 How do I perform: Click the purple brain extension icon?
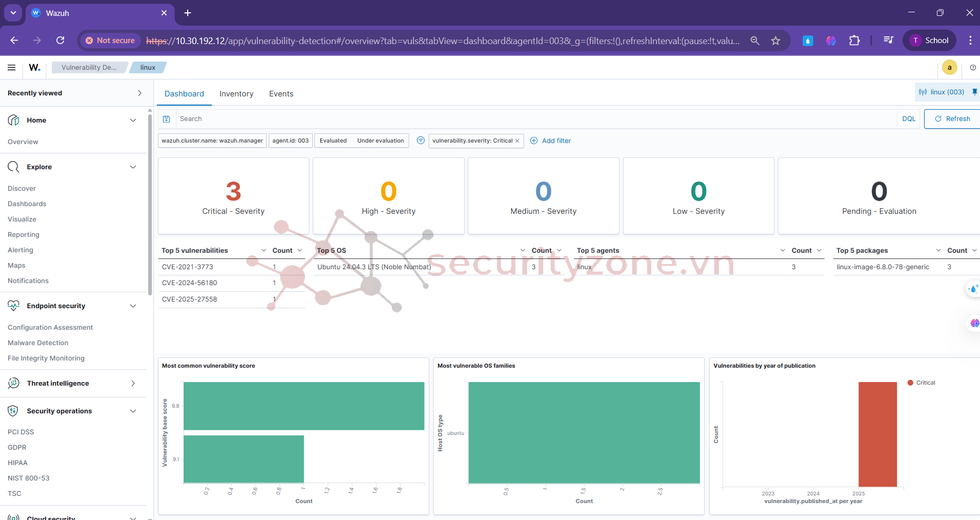click(831, 41)
